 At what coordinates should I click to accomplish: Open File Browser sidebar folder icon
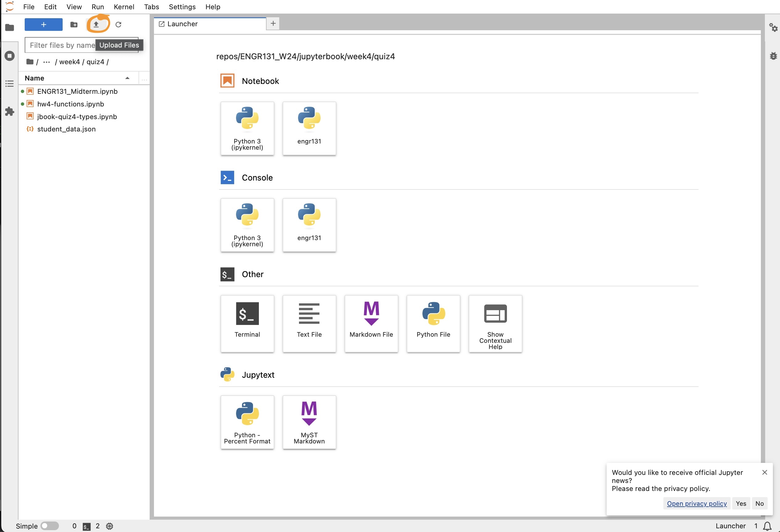(9, 27)
